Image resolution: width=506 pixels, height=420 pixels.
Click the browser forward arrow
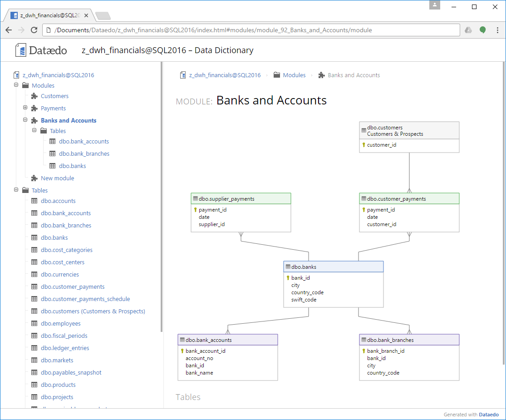click(21, 30)
